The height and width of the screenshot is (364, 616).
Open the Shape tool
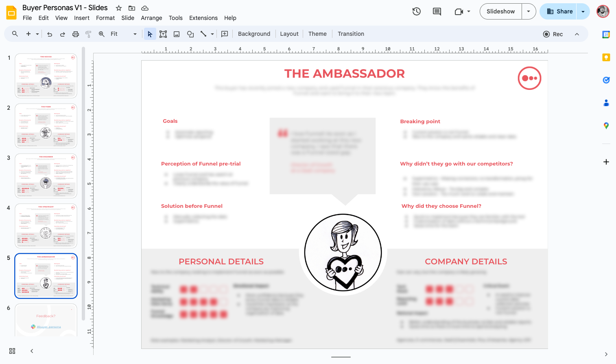click(190, 34)
